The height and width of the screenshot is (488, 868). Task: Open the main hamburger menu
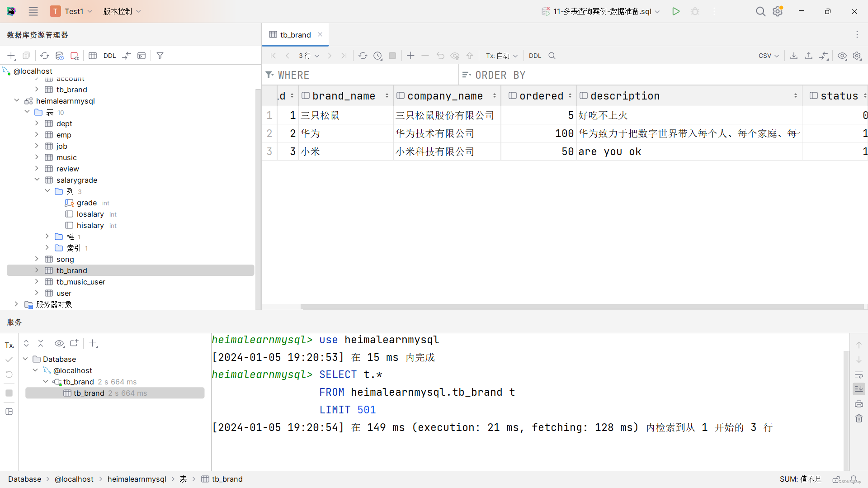click(x=33, y=11)
